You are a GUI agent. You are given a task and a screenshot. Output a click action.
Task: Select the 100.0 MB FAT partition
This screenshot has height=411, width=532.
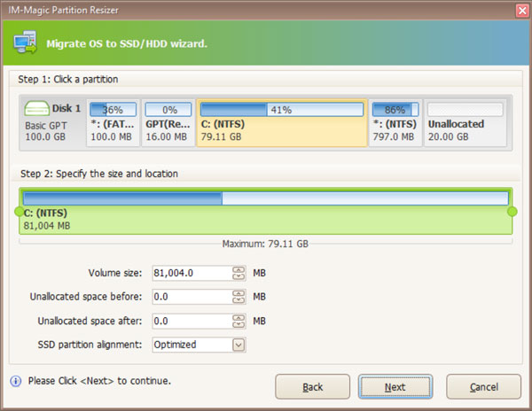tap(113, 122)
